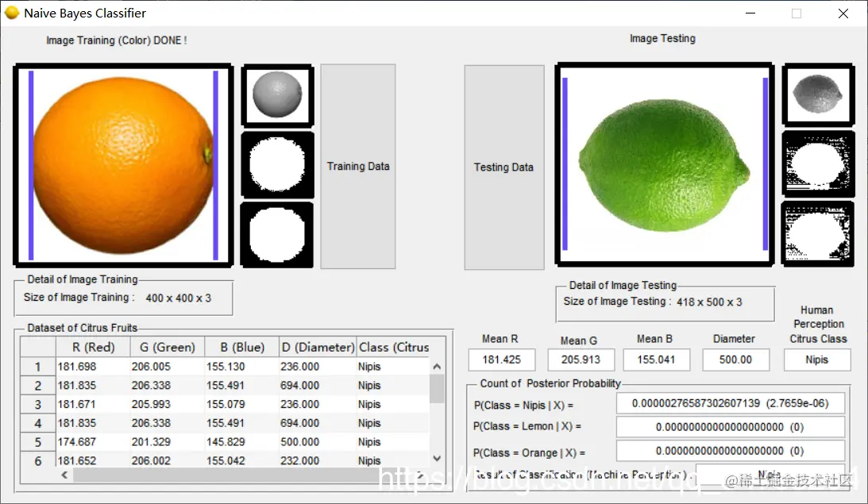Select row header 2 in dataset table
The height and width of the screenshot is (504, 868).
coord(37,386)
